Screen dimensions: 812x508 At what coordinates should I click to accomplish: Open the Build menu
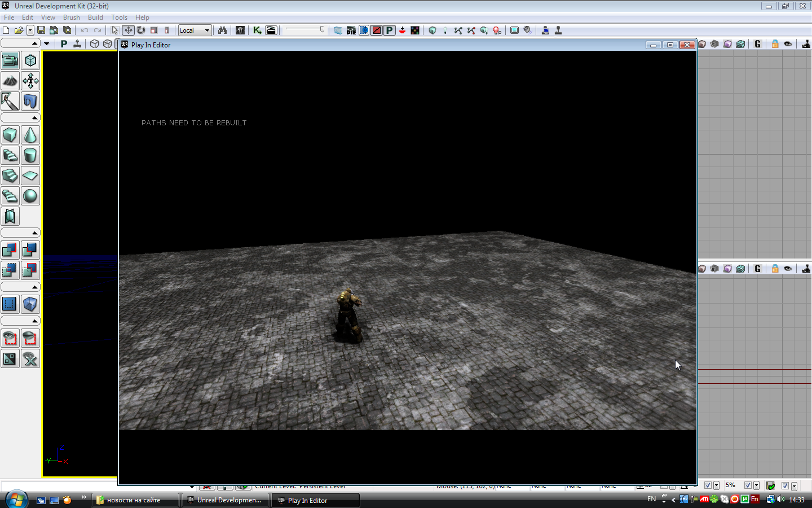(x=95, y=17)
